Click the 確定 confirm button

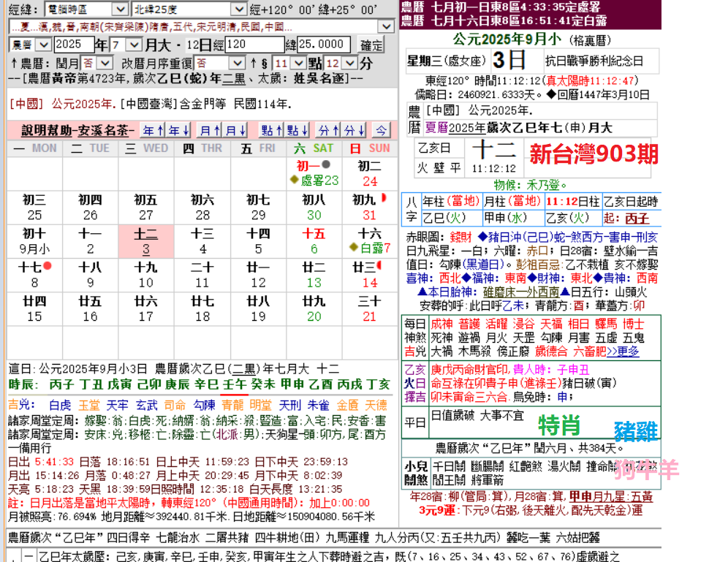coord(371,45)
